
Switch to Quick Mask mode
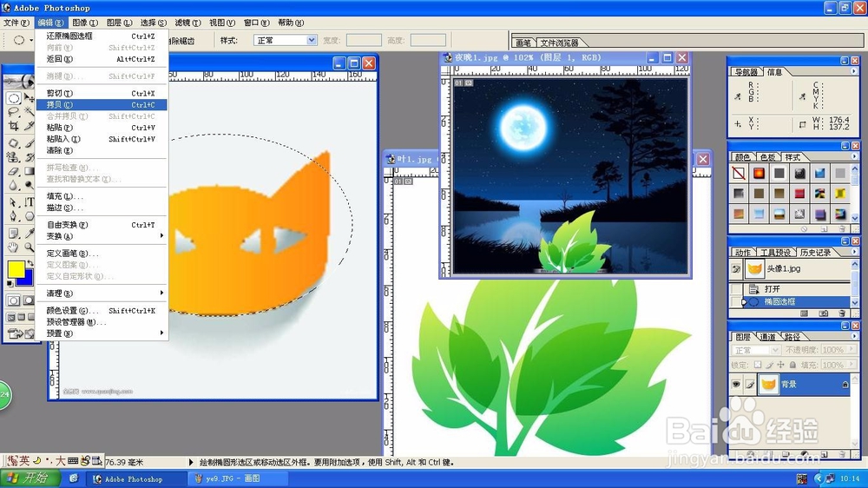click(x=29, y=300)
